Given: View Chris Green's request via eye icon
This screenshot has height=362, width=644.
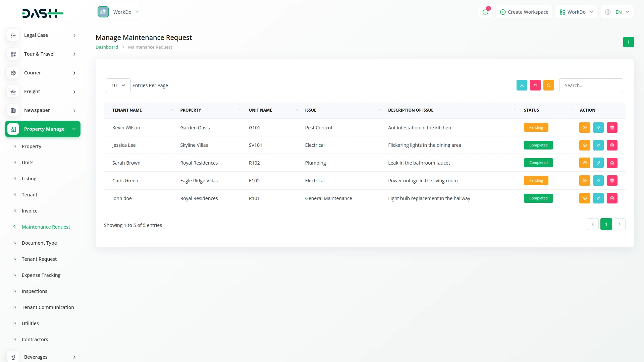Looking at the screenshot, I should [x=584, y=181].
